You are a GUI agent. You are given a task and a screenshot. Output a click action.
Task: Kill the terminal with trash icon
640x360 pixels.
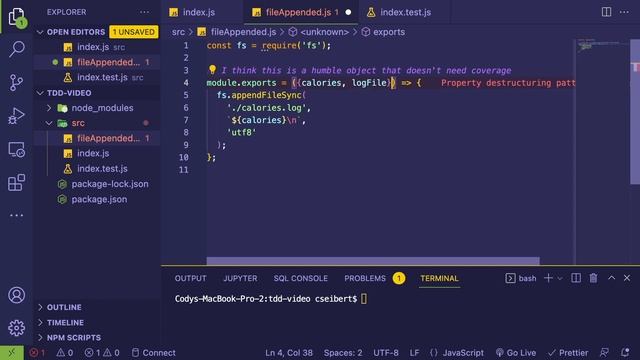[x=593, y=278]
